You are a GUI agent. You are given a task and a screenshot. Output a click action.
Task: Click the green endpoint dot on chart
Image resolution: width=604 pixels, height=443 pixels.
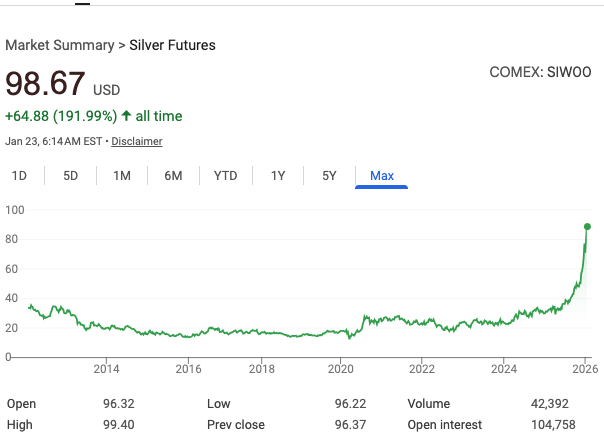[x=587, y=227]
